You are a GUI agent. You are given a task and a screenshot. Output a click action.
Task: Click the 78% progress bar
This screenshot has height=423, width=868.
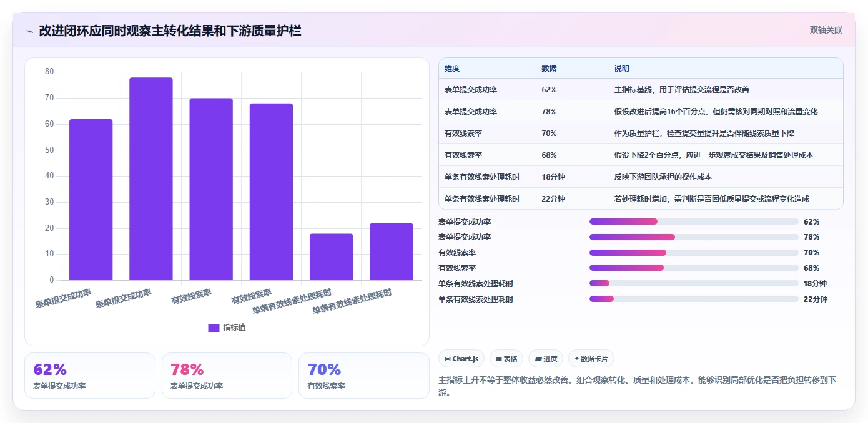pos(694,237)
